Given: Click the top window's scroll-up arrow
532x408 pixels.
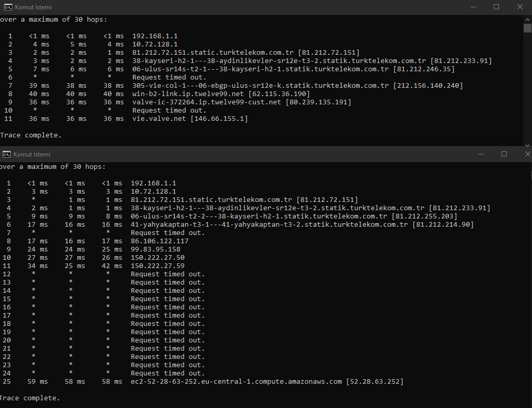Looking at the screenshot, I should point(527,19).
